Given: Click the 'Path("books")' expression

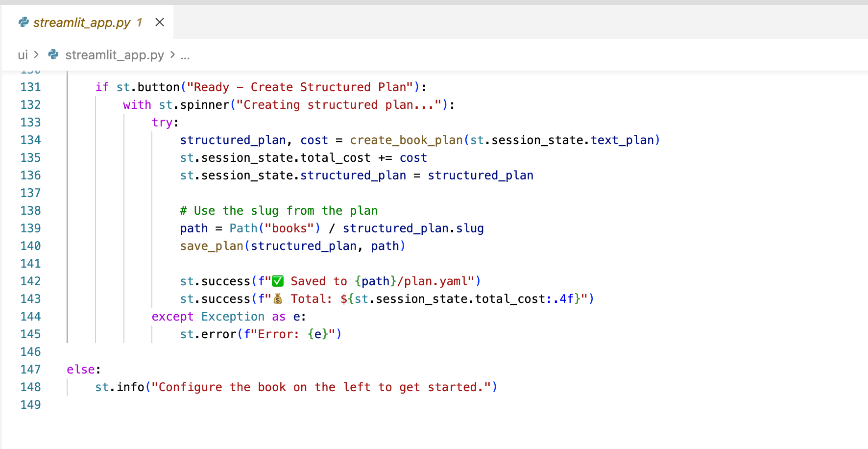Looking at the screenshot, I should pyautogui.click(x=275, y=228).
